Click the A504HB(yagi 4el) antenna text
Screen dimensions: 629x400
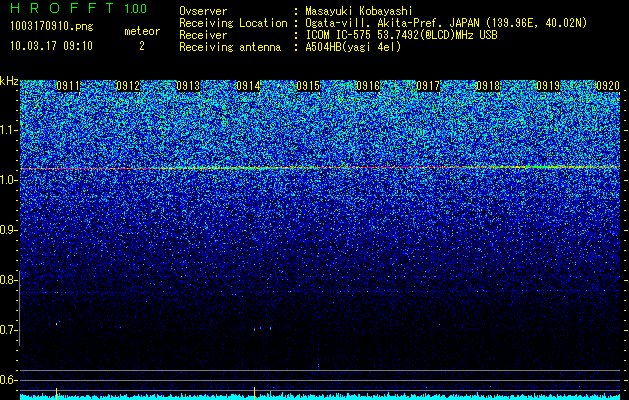(353, 47)
